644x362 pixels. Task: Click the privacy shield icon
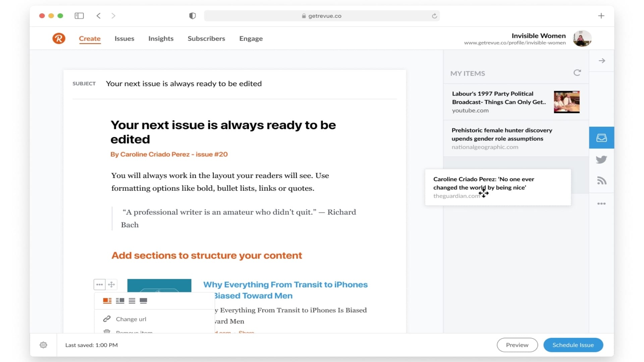click(x=192, y=16)
